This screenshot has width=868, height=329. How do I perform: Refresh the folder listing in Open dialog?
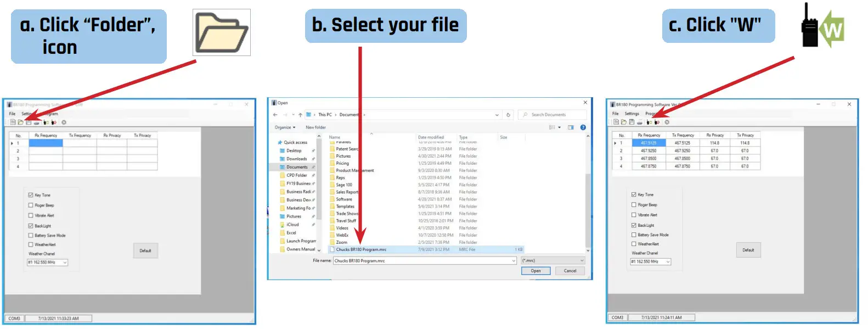[x=508, y=115]
